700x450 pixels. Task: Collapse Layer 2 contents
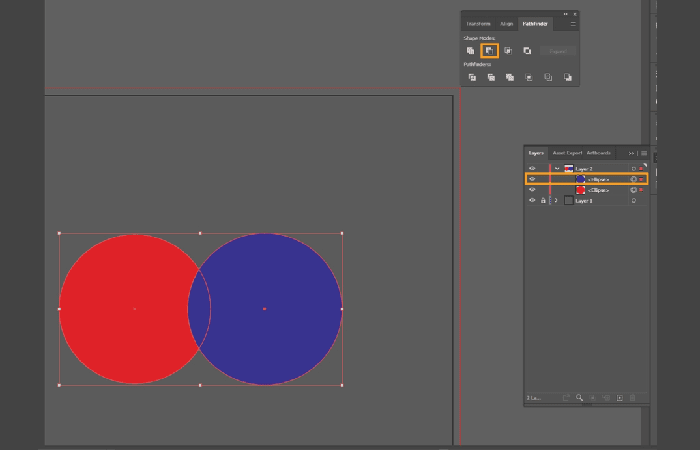click(557, 169)
